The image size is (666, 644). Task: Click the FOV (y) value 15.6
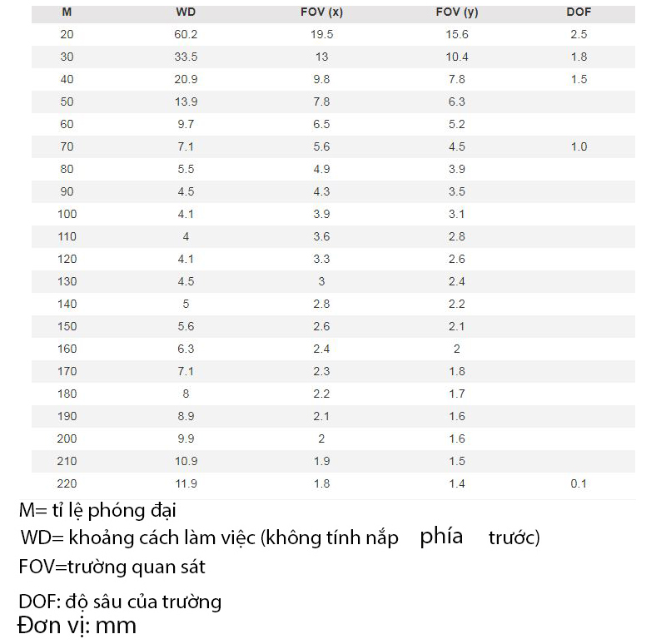click(457, 35)
